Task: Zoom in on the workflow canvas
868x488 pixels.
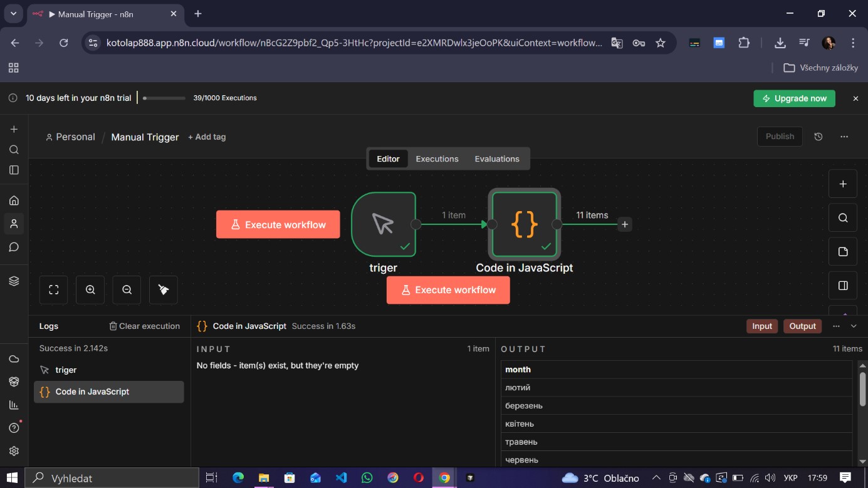Action: click(x=90, y=289)
